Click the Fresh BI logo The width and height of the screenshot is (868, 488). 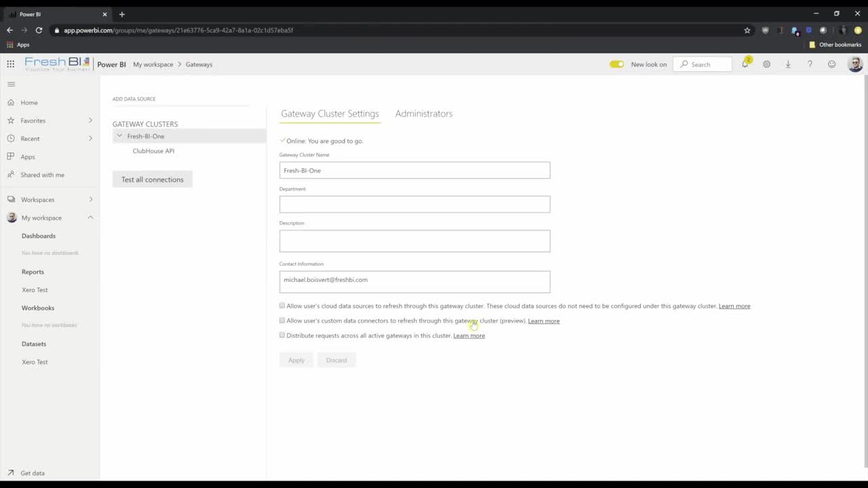tap(57, 64)
